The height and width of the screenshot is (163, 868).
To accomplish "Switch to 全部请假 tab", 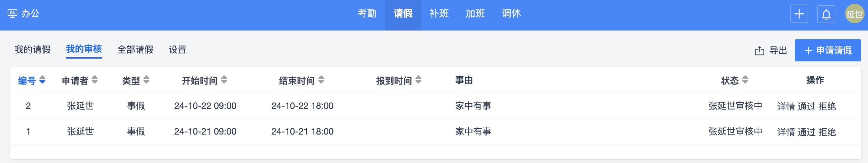I will coord(135,50).
